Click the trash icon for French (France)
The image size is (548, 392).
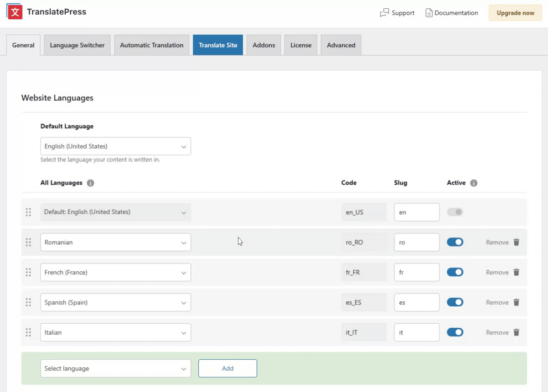(x=516, y=273)
